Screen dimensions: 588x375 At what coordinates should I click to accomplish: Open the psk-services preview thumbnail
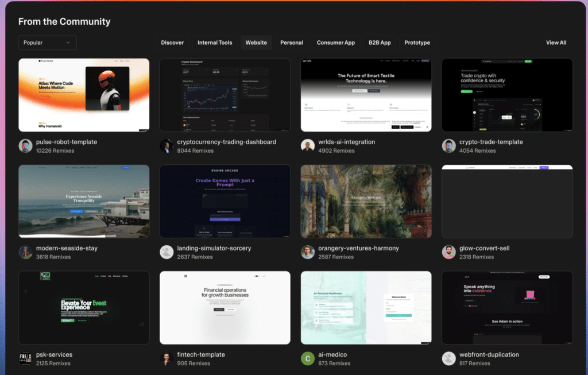84,308
